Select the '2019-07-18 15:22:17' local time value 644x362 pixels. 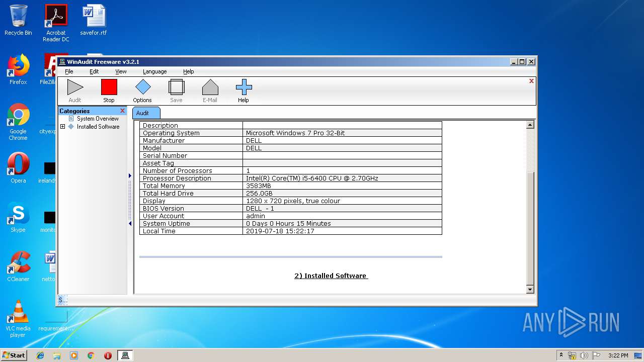(280, 231)
